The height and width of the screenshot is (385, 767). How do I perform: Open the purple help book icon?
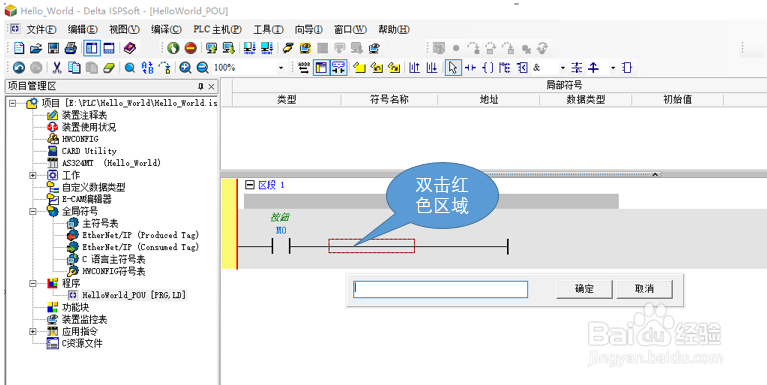(x=130, y=48)
